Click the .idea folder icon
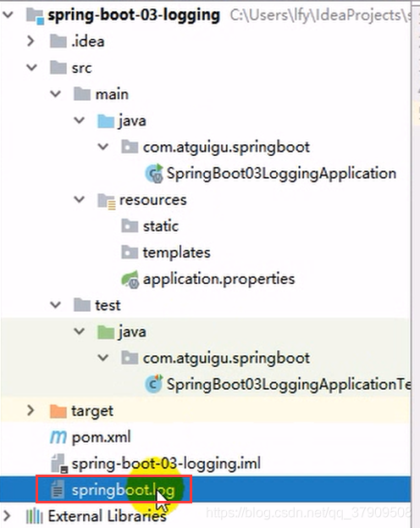Screen dimensions: 420x528 click(x=58, y=42)
